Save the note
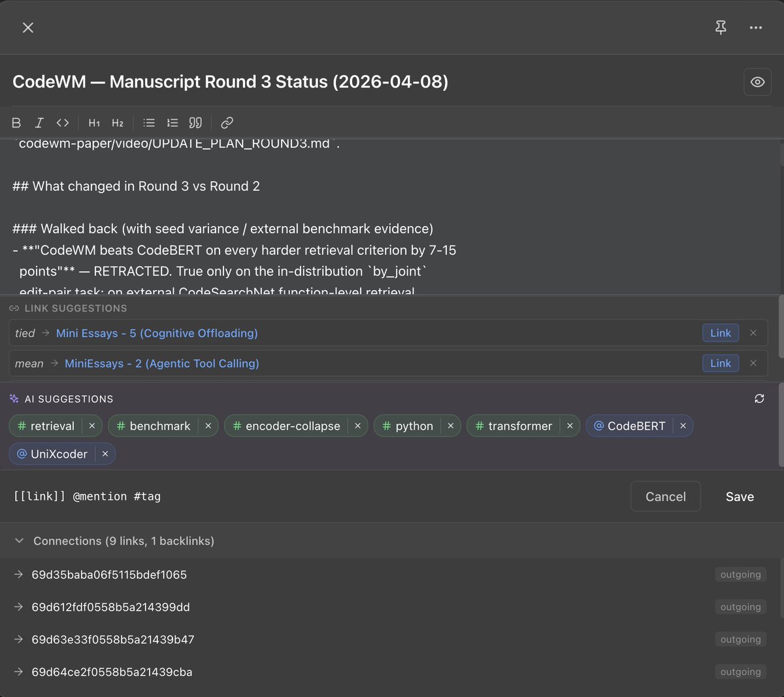 tap(740, 496)
